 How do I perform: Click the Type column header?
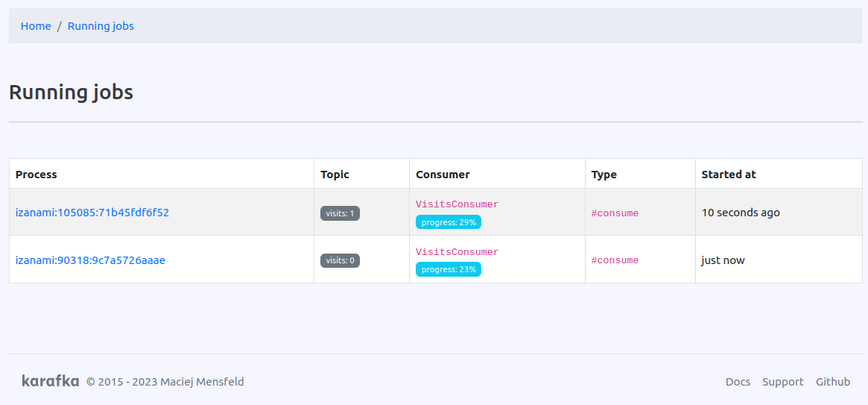pos(604,175)
